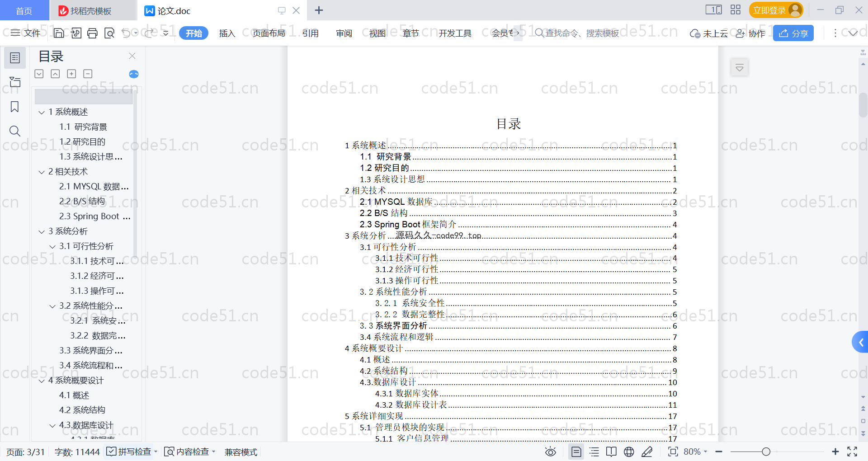Screen dimensions: 868x461
Task: Select the 开发工具 ribbon tab
Action: pyautogui.click(x=455, y=33)
